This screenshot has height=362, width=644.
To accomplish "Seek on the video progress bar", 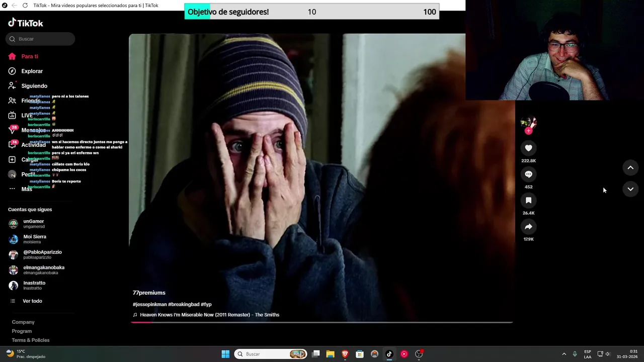I will pos(322,322).
